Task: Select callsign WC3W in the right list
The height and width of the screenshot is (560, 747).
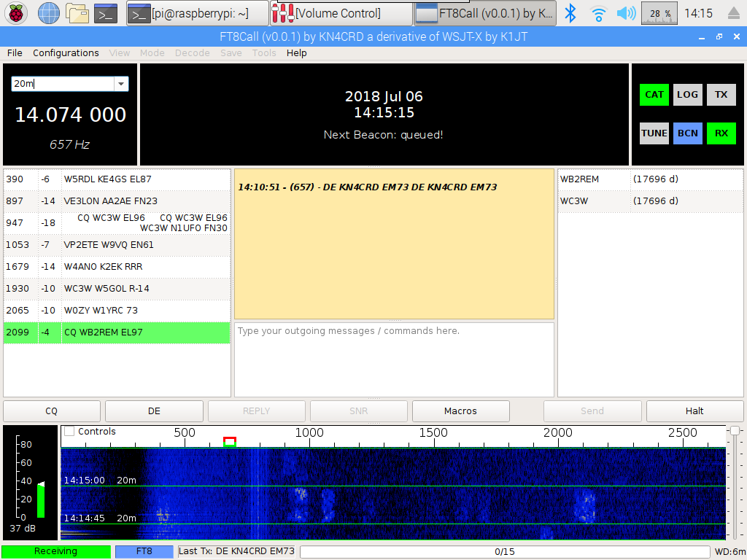Action: click(x=574, y=201)
